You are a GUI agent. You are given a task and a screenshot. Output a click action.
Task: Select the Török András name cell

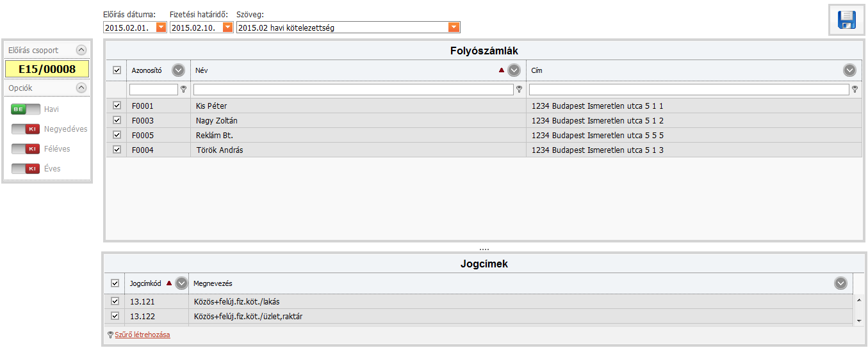coord(358,150)
